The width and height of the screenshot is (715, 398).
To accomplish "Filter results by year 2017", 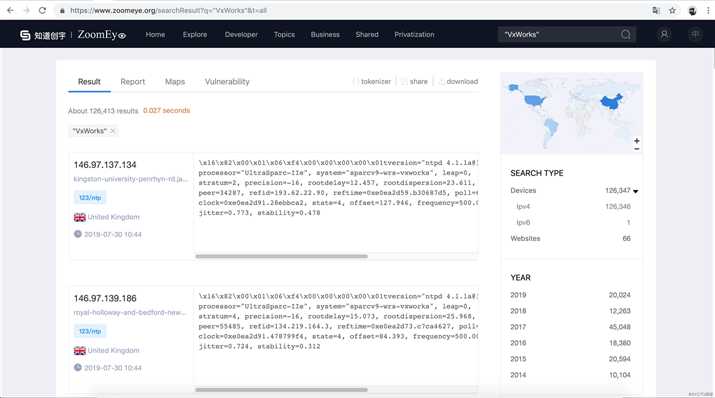I will (x=518, y=327).
